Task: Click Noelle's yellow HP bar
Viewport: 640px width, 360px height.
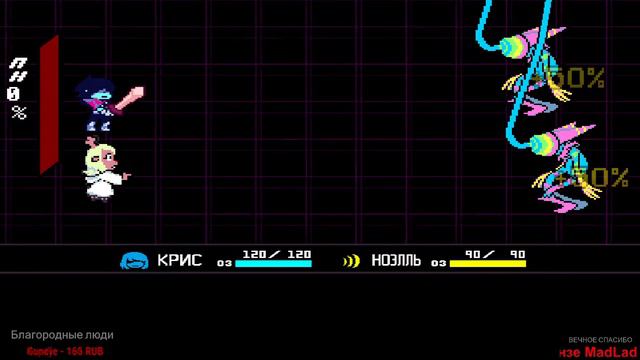Action: [488, 264]
